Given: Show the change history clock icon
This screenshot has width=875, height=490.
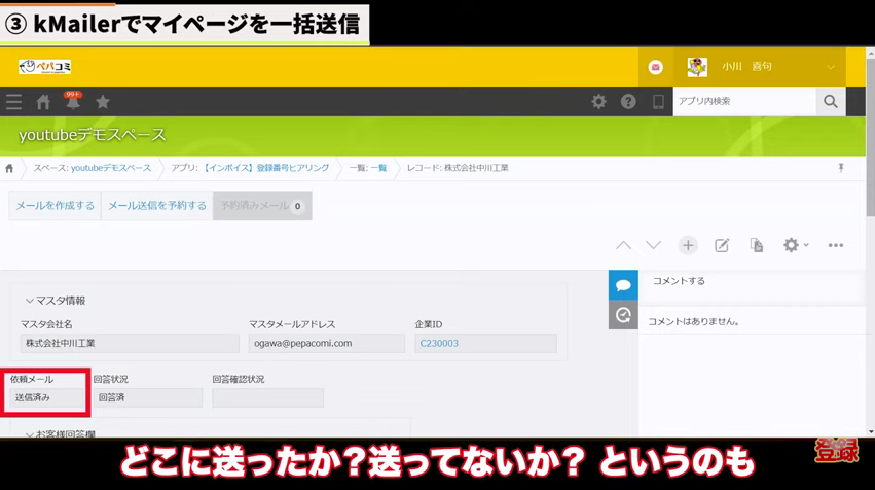Looking at the screenshot, I should (623, 315).
